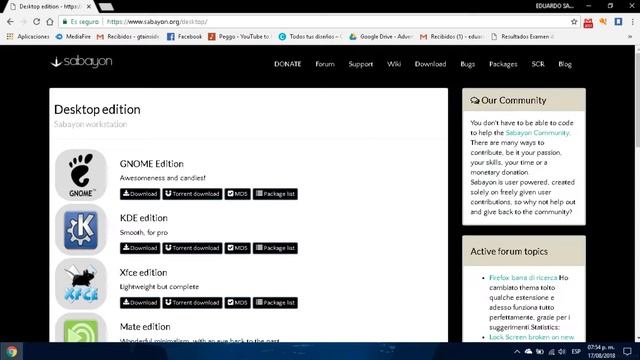640x360 pixels.
Task: Open Facebook bookmark
Action: click(184, 36)
